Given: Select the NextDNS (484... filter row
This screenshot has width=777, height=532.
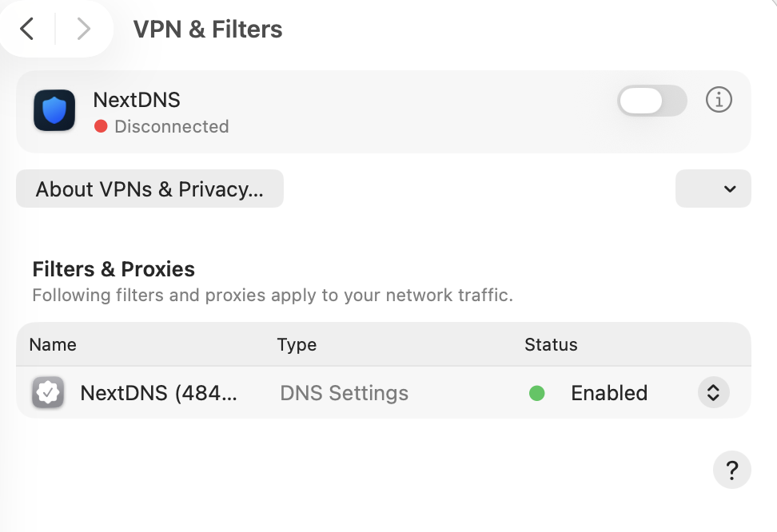Looking at the screenshot, I should [158, 393].
